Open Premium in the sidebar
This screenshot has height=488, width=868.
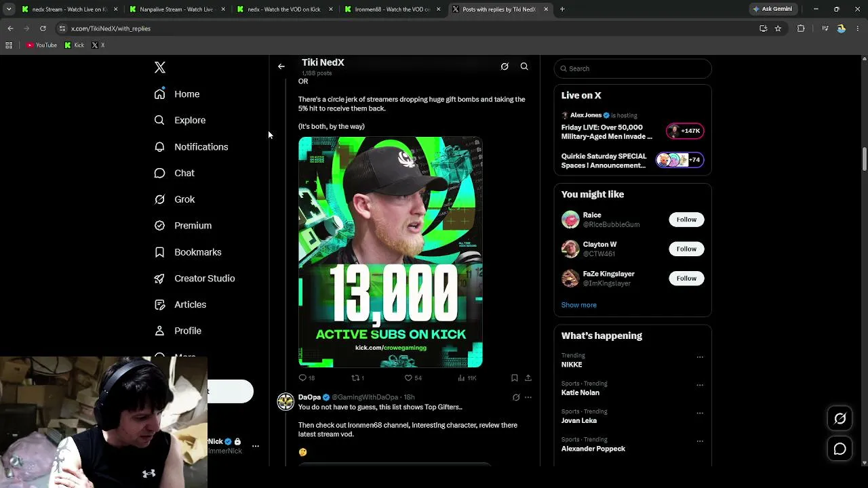[x=183, y=226]
